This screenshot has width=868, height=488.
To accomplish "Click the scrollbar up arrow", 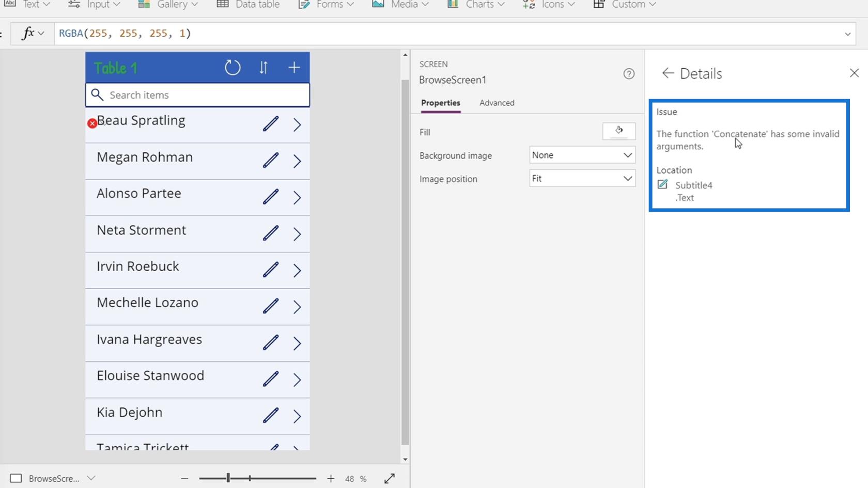I will point(405,55).
